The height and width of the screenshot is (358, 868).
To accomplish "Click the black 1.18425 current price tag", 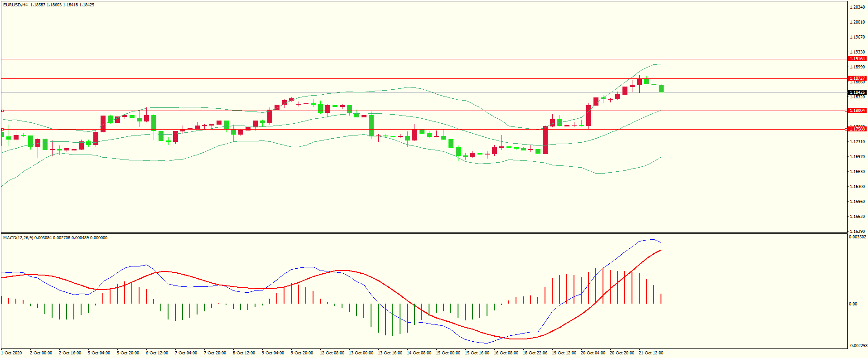I will [x=857, y=92].
